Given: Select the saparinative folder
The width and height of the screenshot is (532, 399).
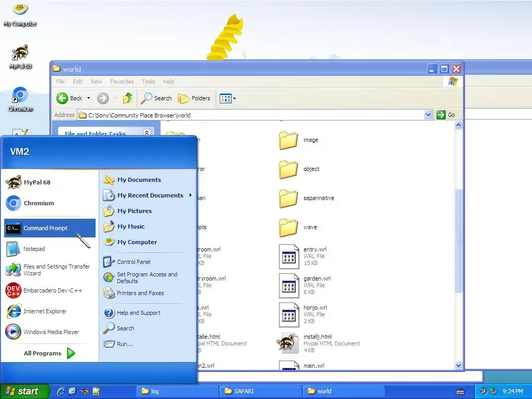Looking at the screenshot, I should click(x=307, y=198).
